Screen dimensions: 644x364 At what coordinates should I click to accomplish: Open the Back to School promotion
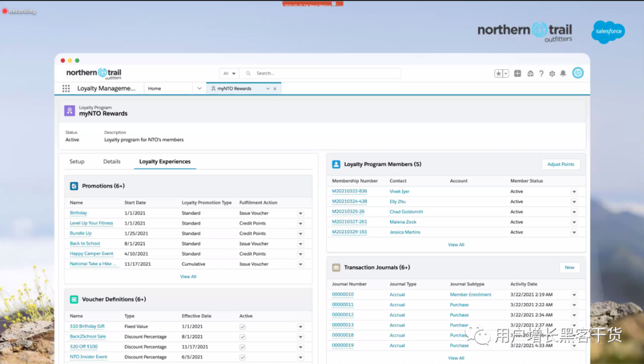coord(85,243)
